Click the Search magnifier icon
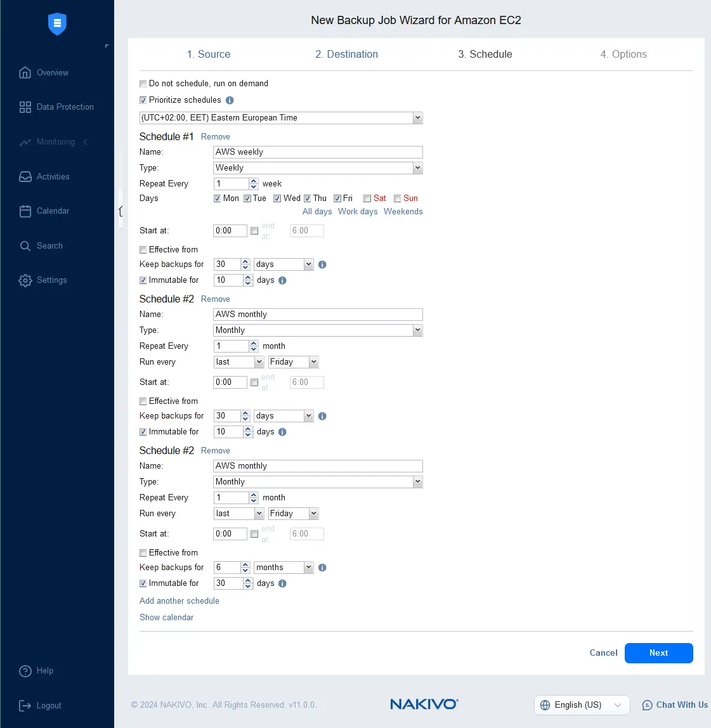Viewport: 711px width, 728px height. click(x=25, y=246)
